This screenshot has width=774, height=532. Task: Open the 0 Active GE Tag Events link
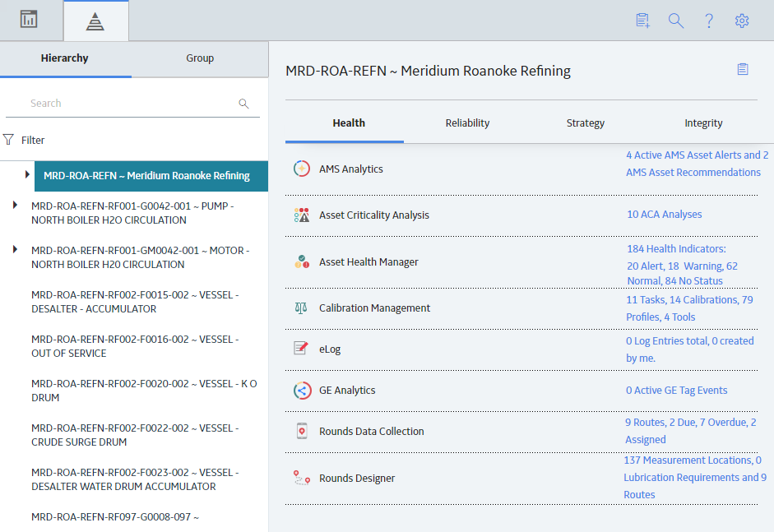pyautogui.click(x=677, y=391)
